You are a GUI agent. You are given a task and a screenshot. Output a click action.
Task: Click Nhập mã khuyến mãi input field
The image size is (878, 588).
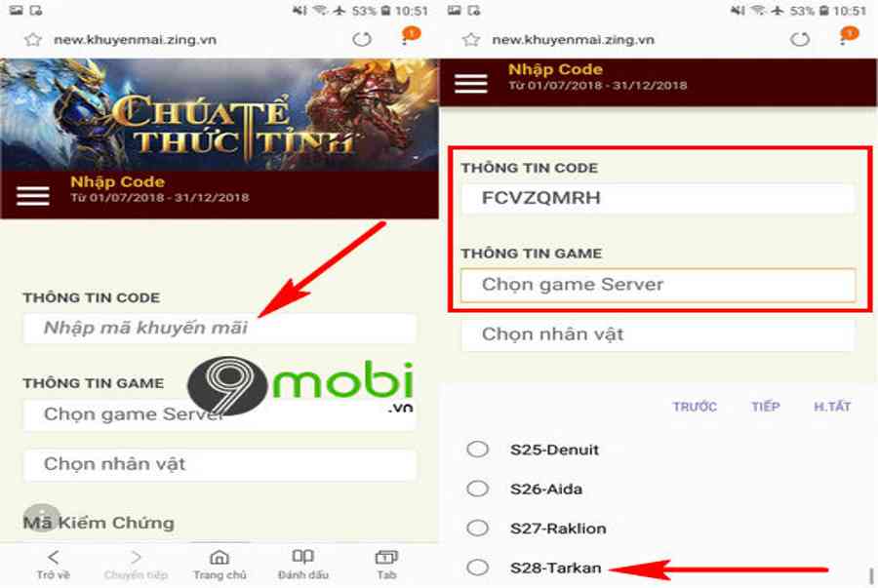click(219, 328)
